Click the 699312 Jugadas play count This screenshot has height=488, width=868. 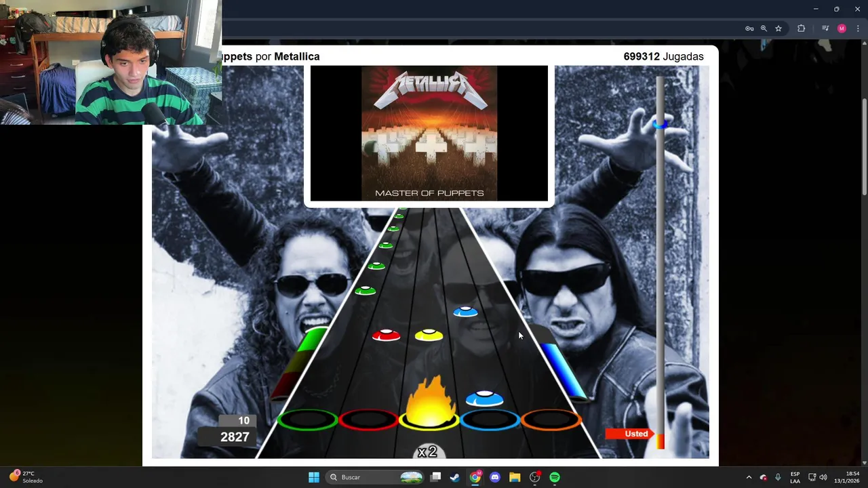663,56
